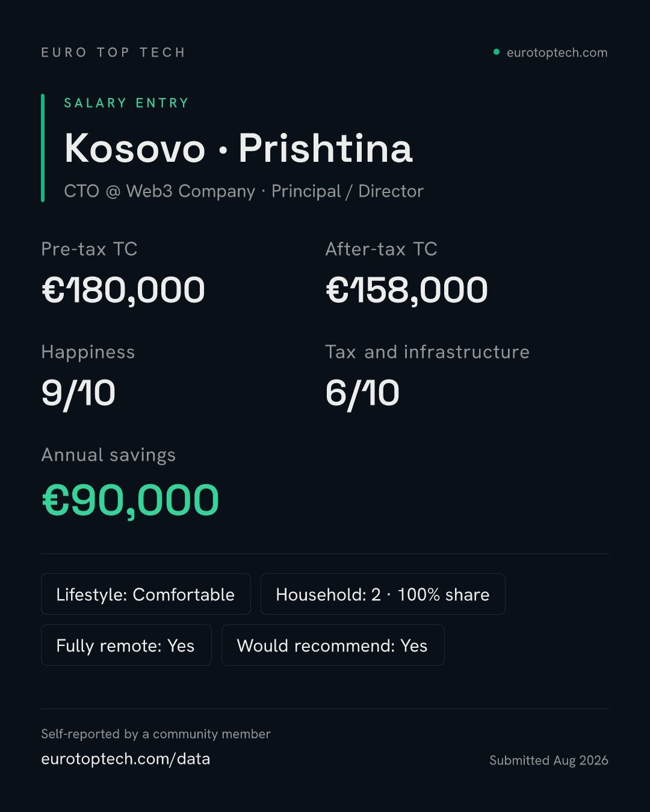The width and height of the screenshot is (650, 812).
Task: Click the green status dot beside eurotoptech.com
Action: pos(497,52)
